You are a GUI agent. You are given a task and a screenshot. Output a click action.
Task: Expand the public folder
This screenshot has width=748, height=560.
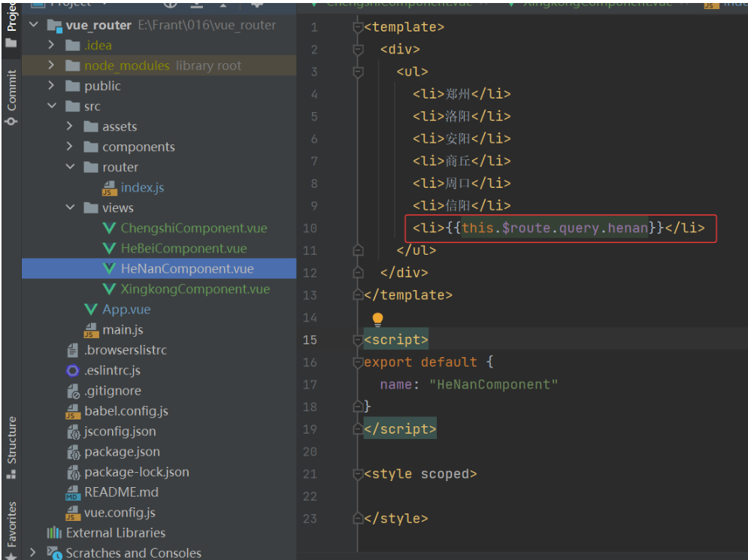pos(52,86)
